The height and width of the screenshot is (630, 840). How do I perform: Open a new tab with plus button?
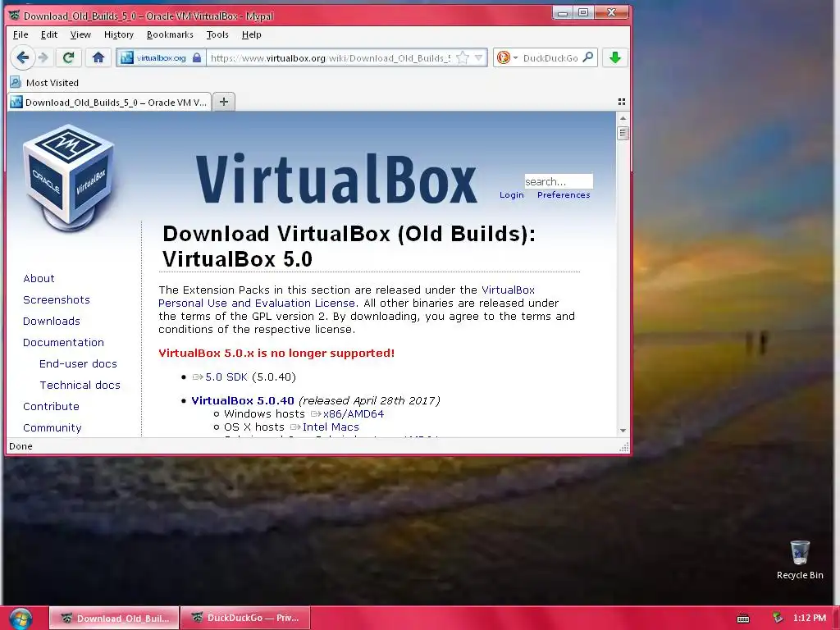[x=224, y=102]
